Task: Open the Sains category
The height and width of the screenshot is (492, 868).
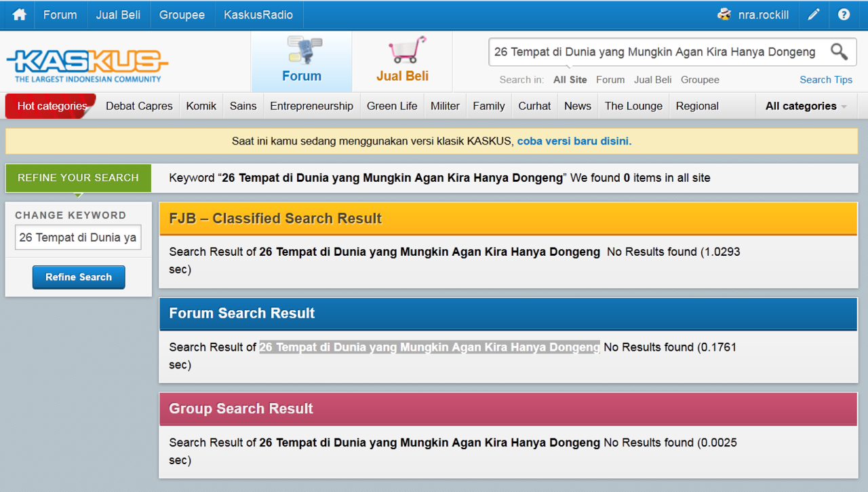Action: (x=243, y=106)
